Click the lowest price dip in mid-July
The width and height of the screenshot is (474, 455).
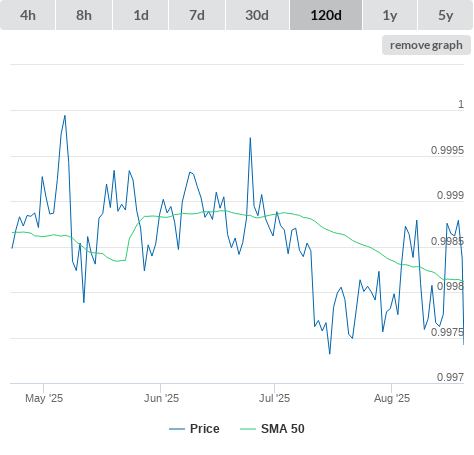click(x=330, y=353)
